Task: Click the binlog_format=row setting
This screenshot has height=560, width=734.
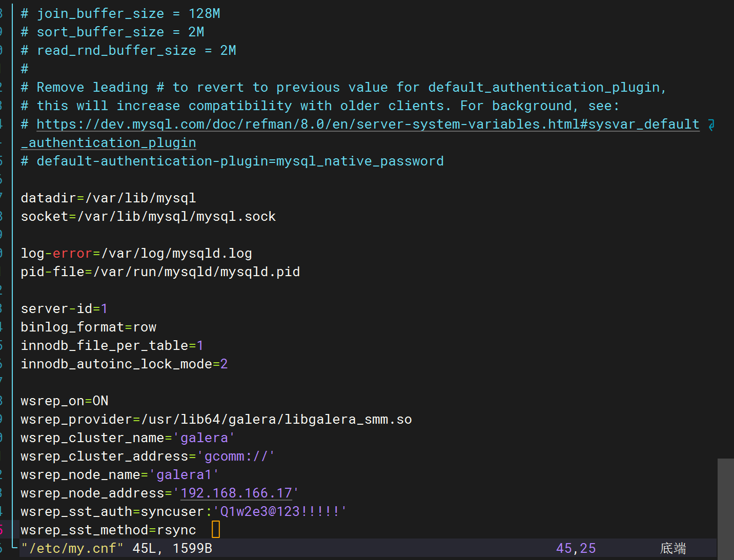Action: [88, 326]
